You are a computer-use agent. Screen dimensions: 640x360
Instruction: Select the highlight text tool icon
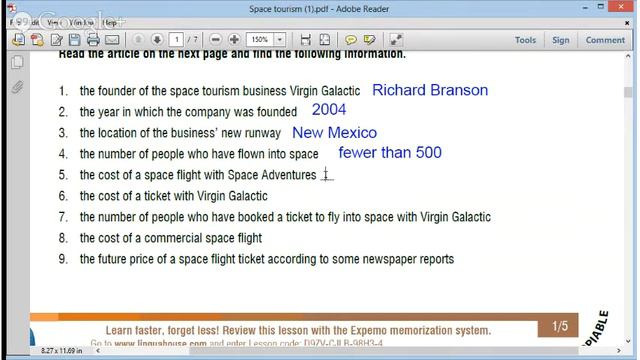pyautogui.click(x=369, y=40)
